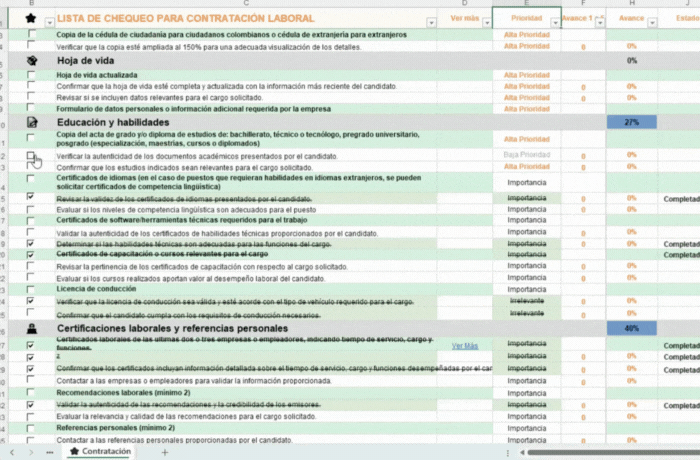Click the Ver más column header cell
Viewport: 700px width, 460px height.
(x=465, y=18)
